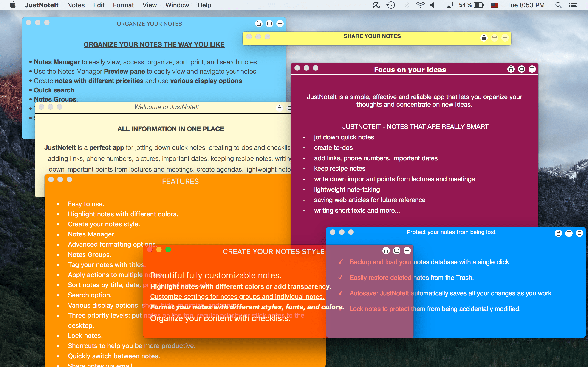This screenshot has height=367, width=588.
Task: Toggle the lock on Protect your notes note
Action: tap(558, 233)
